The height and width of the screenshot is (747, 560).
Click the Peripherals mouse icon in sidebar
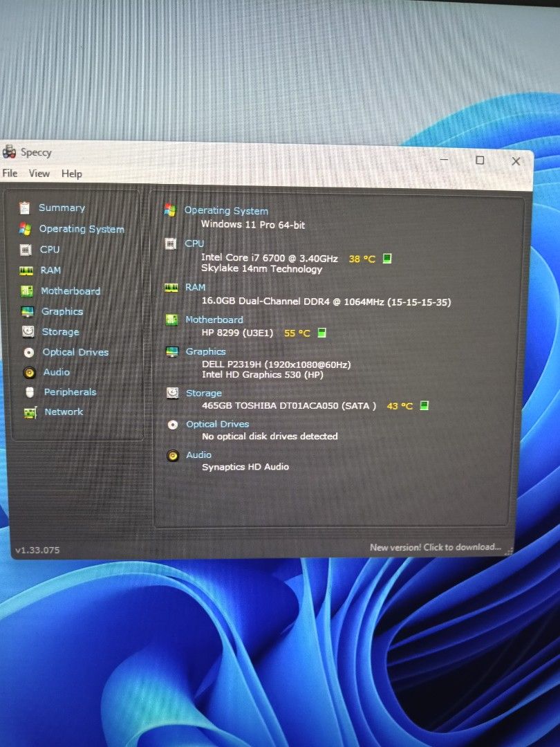(x=30, y=392)
